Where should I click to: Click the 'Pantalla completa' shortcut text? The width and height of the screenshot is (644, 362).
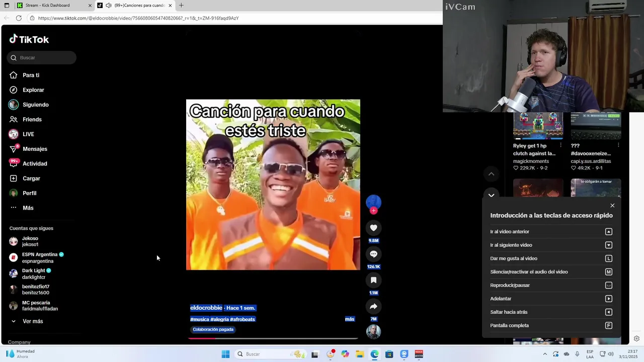509,326
